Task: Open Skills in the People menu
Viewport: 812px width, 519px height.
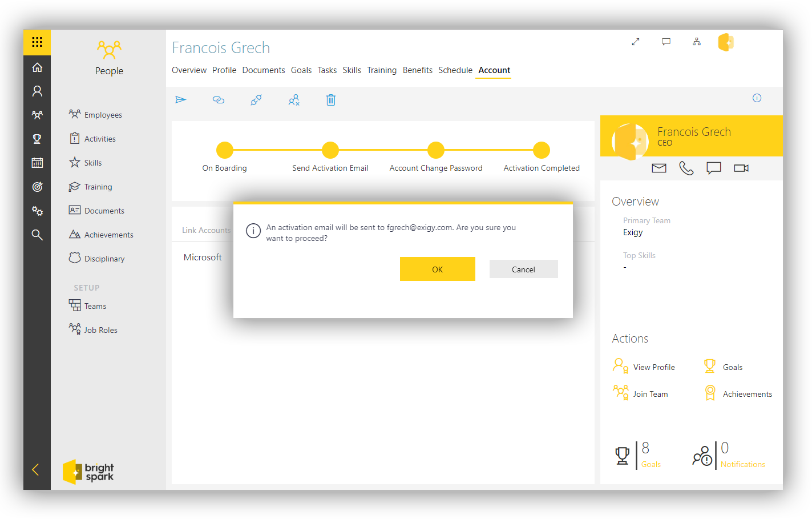Action: tap(86, 163)
